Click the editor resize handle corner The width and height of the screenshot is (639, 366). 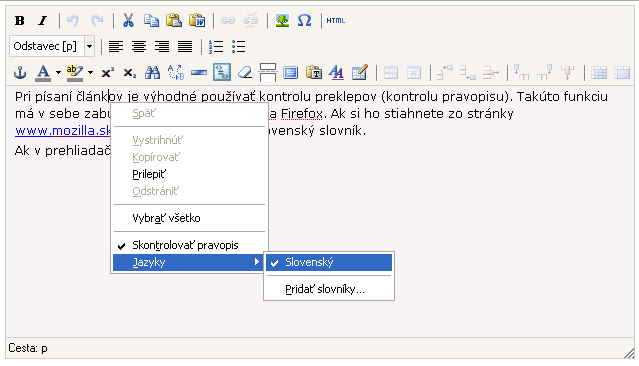pyautogui.click(x=629, y=353)
